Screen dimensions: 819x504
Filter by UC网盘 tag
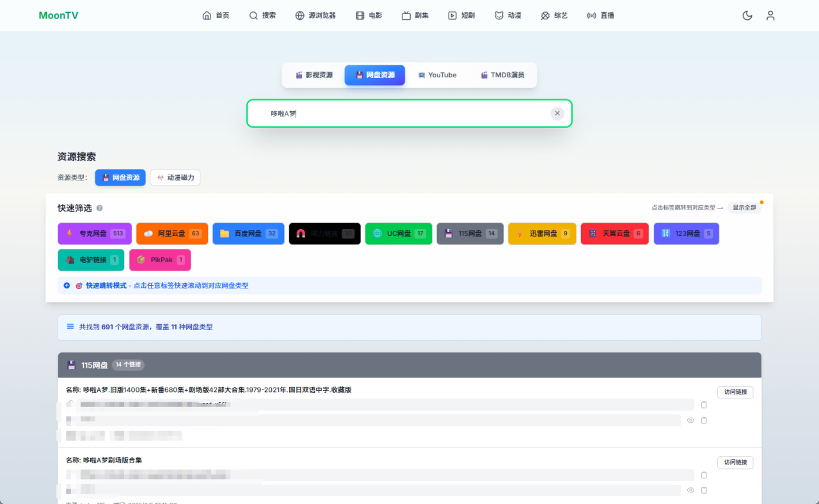click(399, 233)
